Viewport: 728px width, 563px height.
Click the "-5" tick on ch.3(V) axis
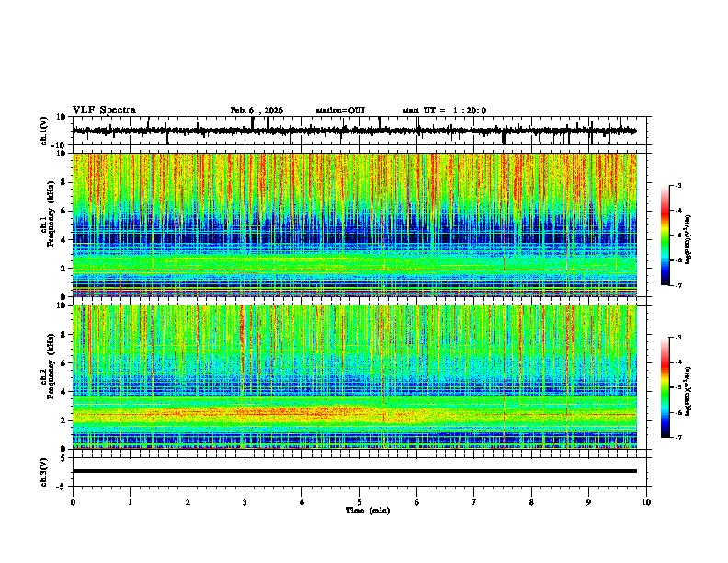62,487
